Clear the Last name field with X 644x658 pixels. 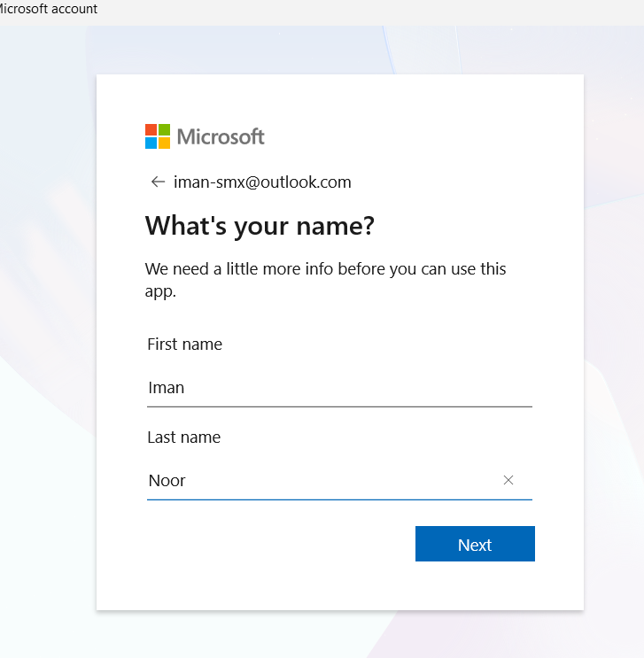pos(508,480)
